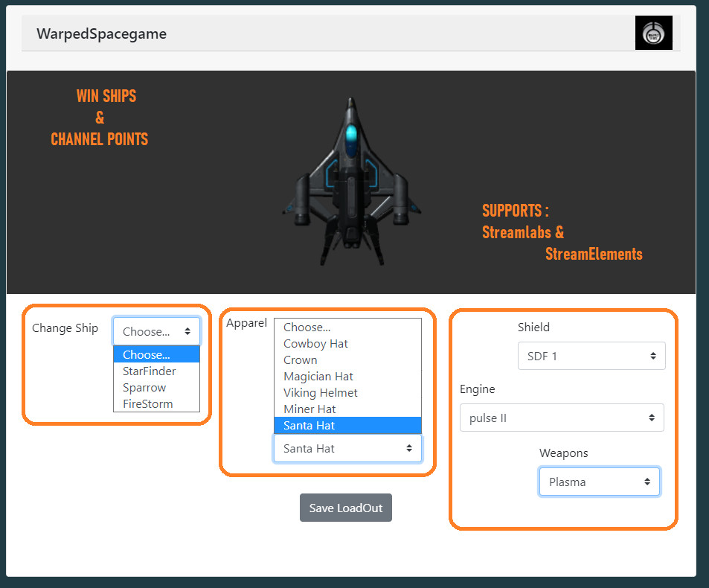Open the Shield SDF 1 selector

coord(591,356)
